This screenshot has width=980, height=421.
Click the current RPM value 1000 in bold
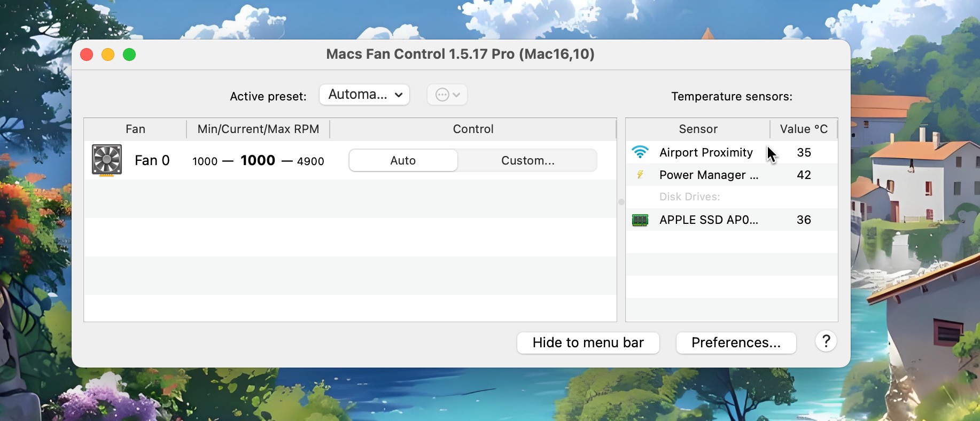[258, 160]
